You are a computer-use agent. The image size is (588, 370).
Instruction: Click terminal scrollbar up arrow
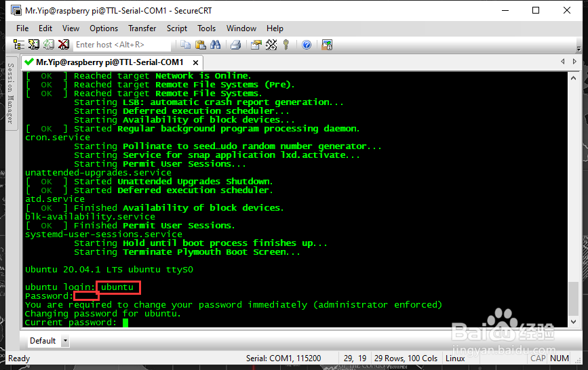coord(573,78)
